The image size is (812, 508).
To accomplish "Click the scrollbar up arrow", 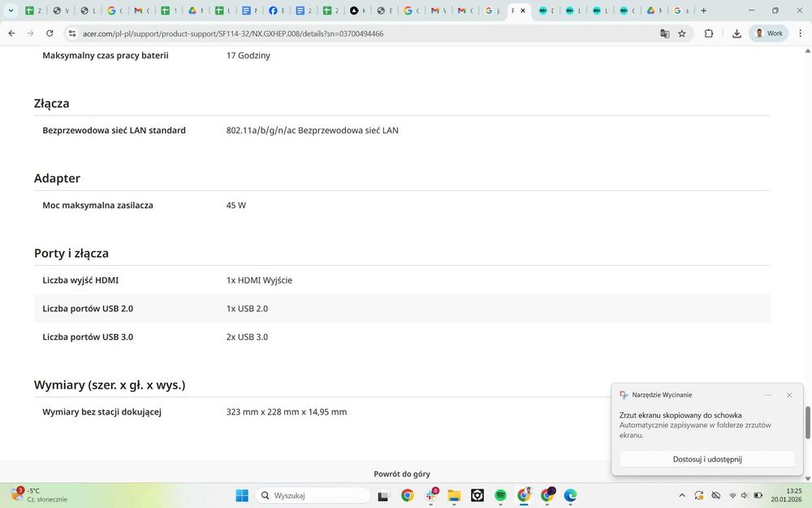I will 807,50.
